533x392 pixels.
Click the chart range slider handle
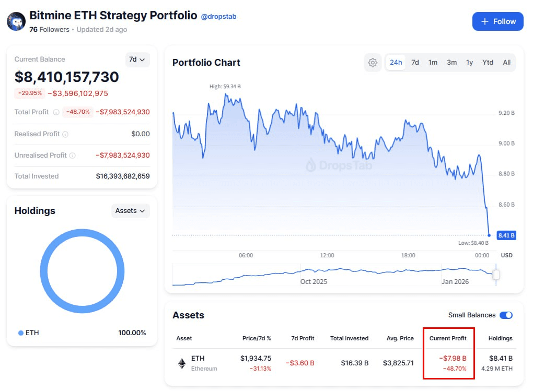click(496, 275)
